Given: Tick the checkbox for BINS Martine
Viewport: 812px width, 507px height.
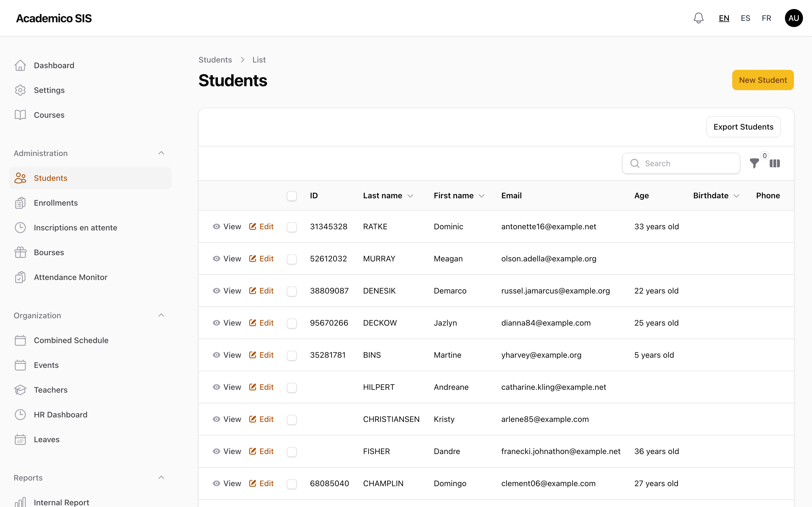Looking at the screenshot, I should pos(292,355).
